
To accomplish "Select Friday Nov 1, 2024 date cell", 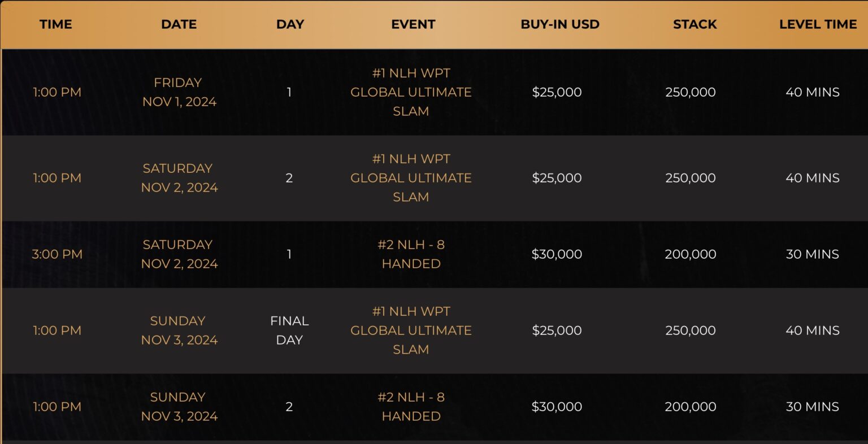I will 179,92.
